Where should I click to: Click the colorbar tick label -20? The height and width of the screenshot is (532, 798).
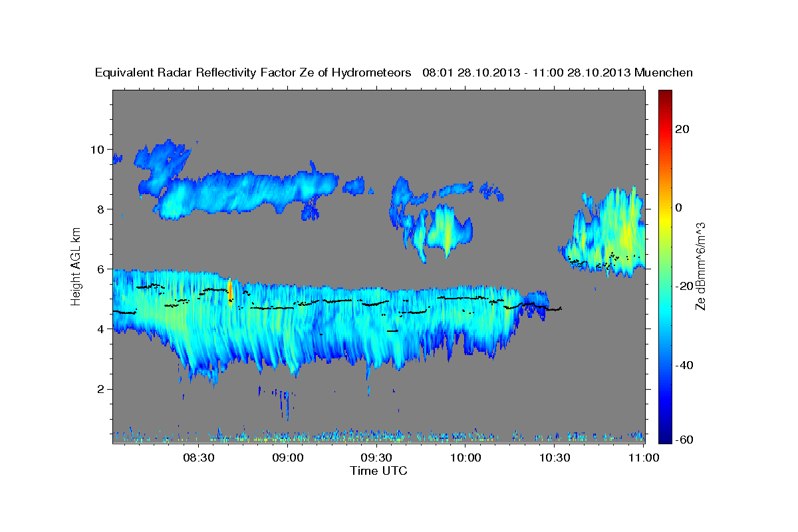coord(685,286)
